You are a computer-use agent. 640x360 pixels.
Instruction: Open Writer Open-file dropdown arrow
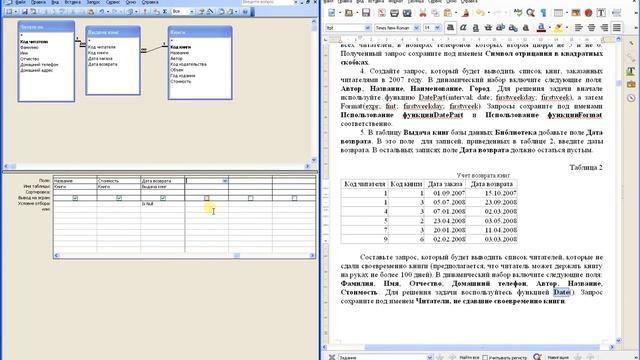[x=358, y=13]
